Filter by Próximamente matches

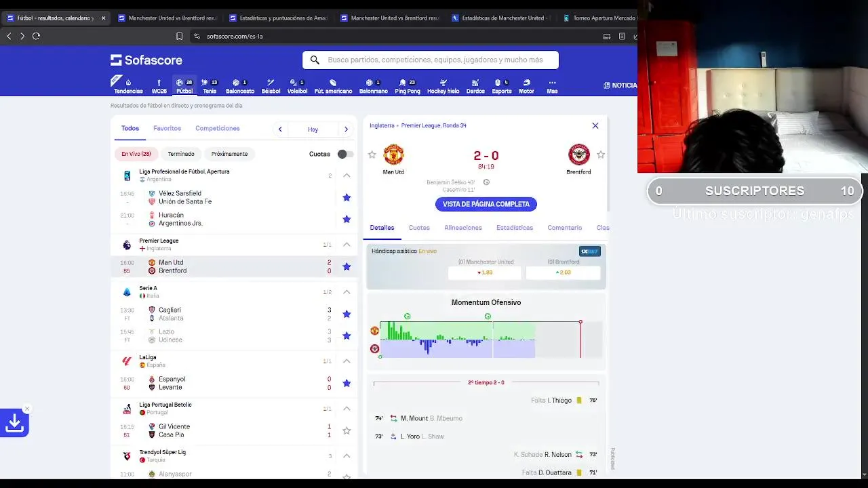point(229,154)
